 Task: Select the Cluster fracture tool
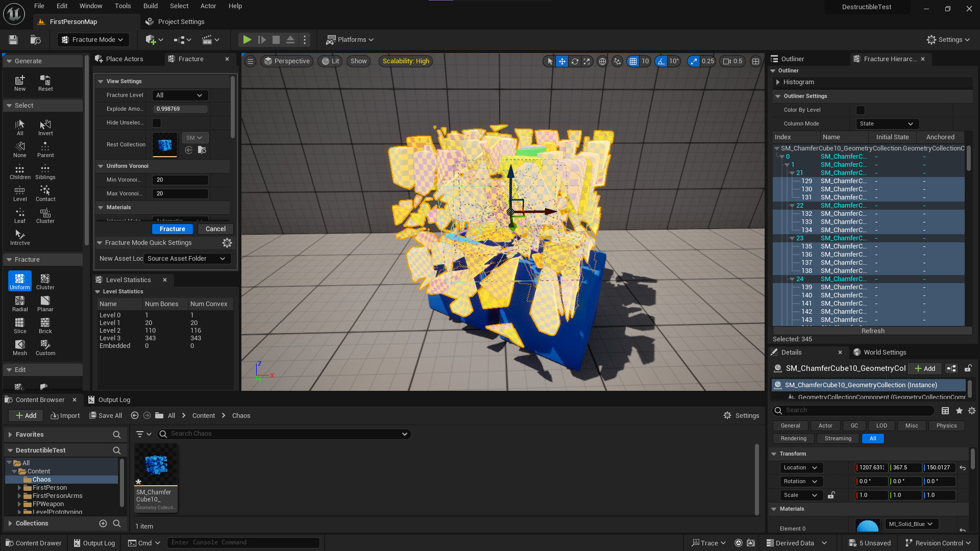click(x=45, y=281)
